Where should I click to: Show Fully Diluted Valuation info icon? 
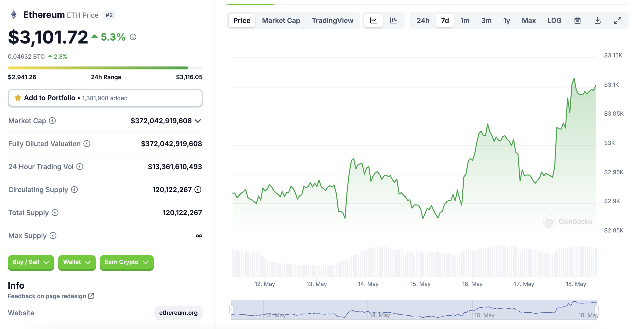click(87, 144)
